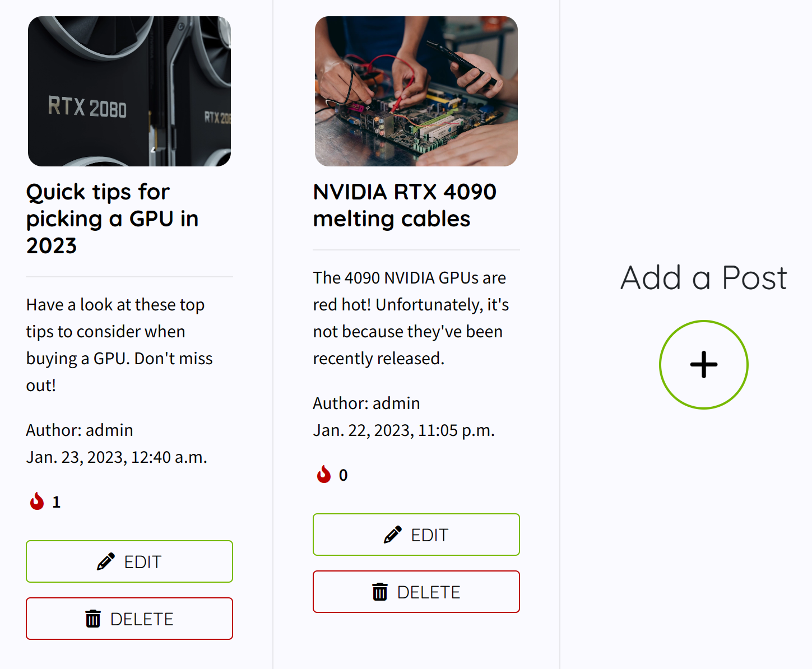Click the like count '0' on the RTX 4090 post
This screenshot has height=669, width=812.
[x=343, y=475]
